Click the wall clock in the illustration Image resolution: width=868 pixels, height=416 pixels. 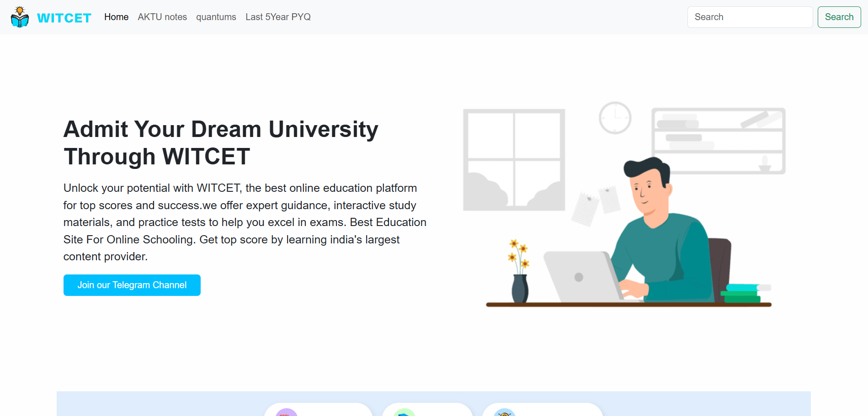[x=615, y=118]
